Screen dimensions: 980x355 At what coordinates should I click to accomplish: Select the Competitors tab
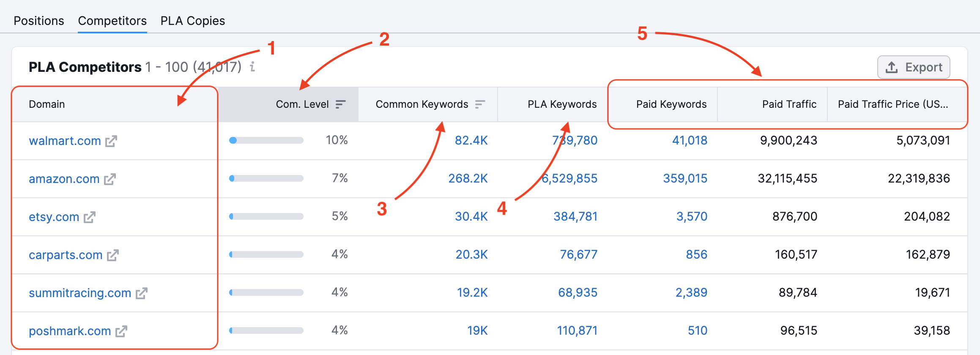[112, 21]
